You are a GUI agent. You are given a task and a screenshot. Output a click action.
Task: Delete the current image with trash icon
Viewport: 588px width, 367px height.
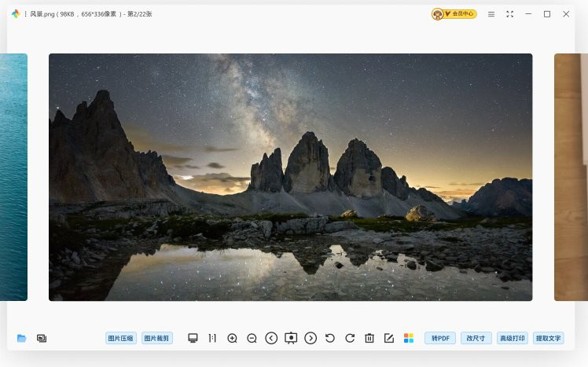click(x=369, y=338)
